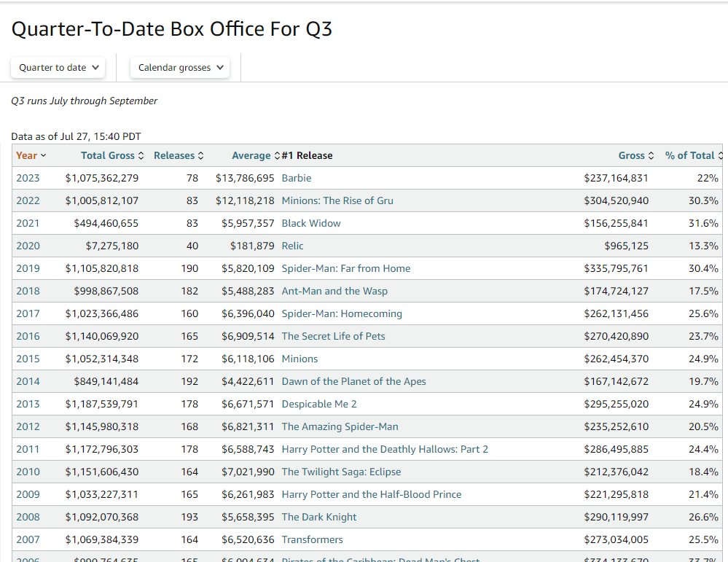This screenshot has width=728, height=562.
Task: Open Harry Potter Half-Blood Prince link
Action: [x=372, y=495]
